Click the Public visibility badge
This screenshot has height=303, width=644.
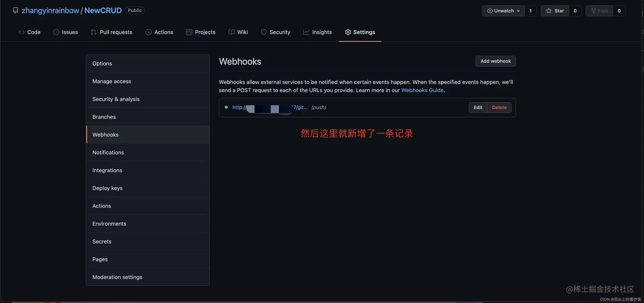pyautogui.click(x=135, y=10)
